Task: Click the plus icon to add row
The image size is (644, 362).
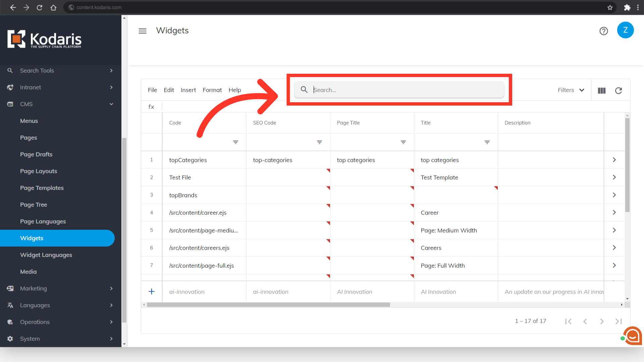Action: 152,292
